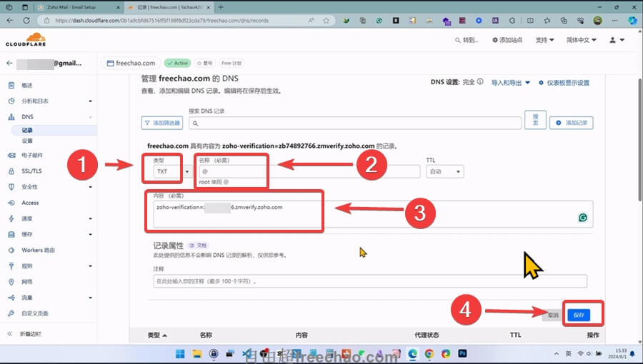
Task: Click the info icon next to DNS 设置 完全
Action: pyautogui.click(x=480, y=82)
